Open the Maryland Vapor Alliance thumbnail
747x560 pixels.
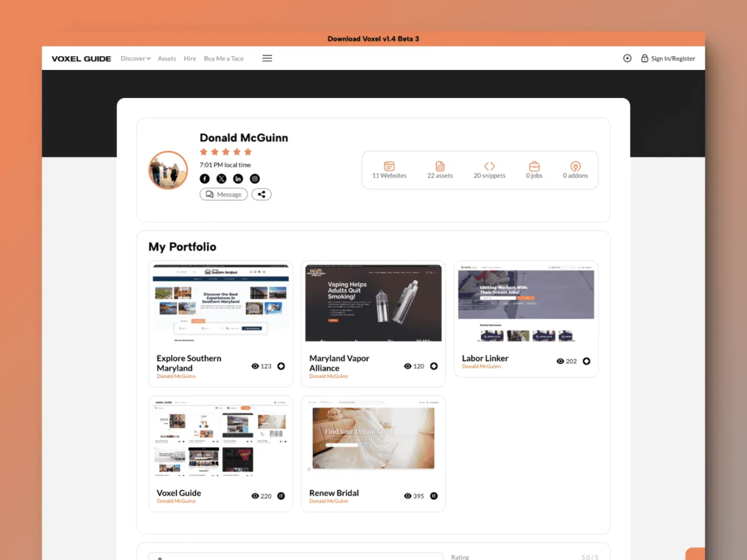(x=373, y=303)
